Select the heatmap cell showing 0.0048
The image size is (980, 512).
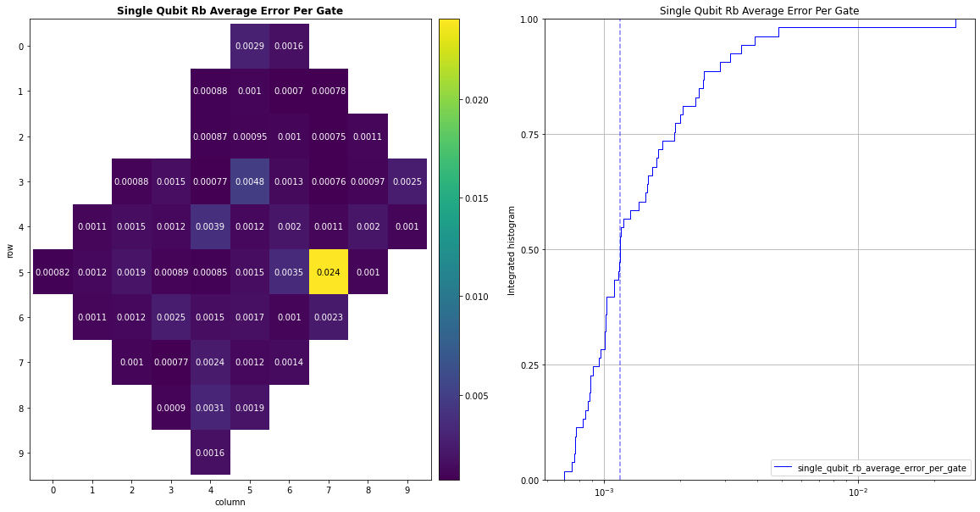coord(249,181)
